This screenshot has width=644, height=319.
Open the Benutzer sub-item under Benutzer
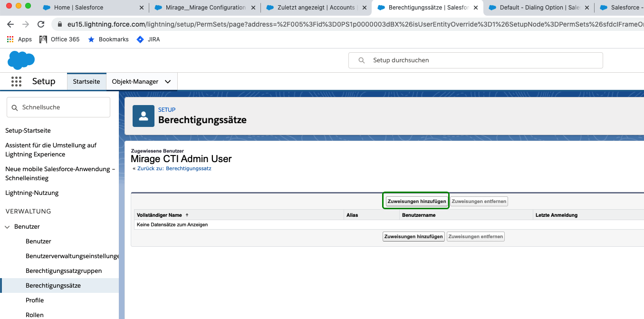click(x=38, y=242)
